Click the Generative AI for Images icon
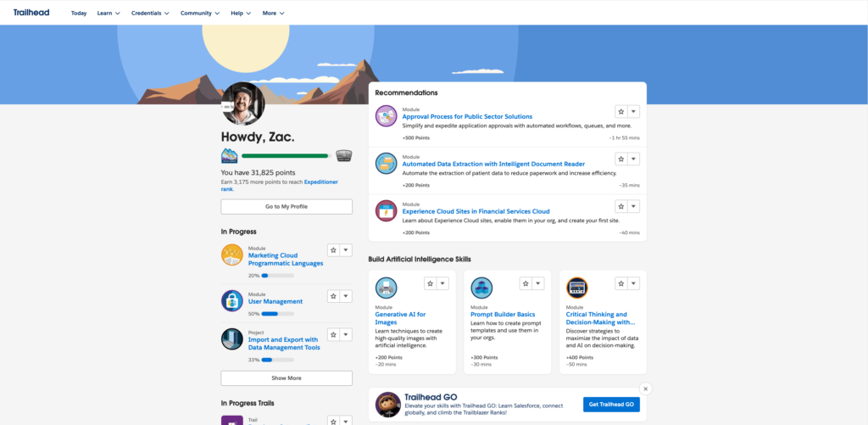 pyautogui.click(x=386, y=288)
